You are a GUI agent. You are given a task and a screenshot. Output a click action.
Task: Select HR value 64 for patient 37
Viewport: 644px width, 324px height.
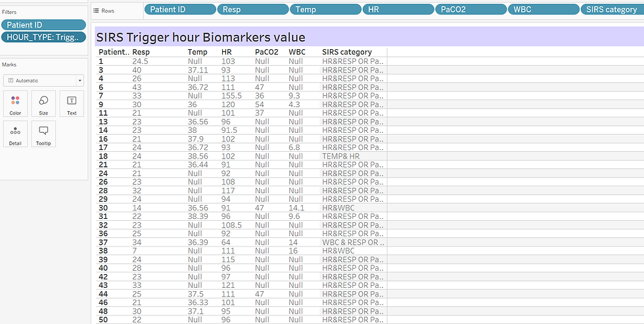click(226, 243)
